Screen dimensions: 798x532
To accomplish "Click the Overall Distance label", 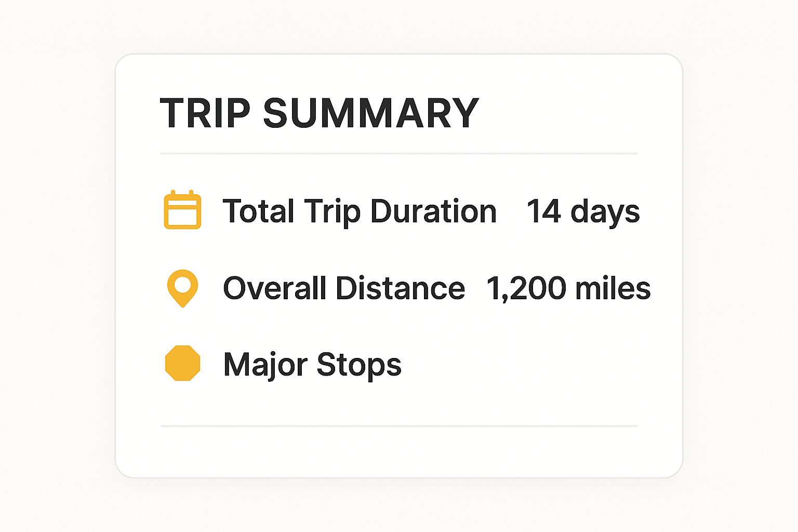I will 343,288.
